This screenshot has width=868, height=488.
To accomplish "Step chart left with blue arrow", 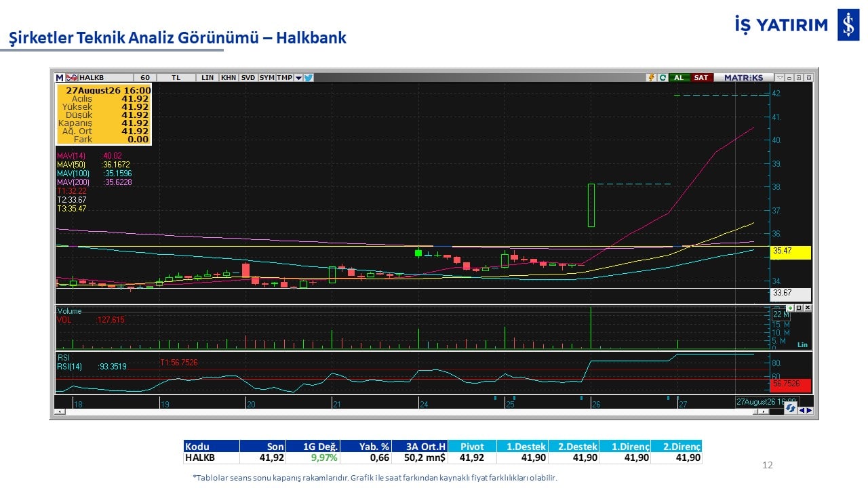I will (x=802, y=410).
